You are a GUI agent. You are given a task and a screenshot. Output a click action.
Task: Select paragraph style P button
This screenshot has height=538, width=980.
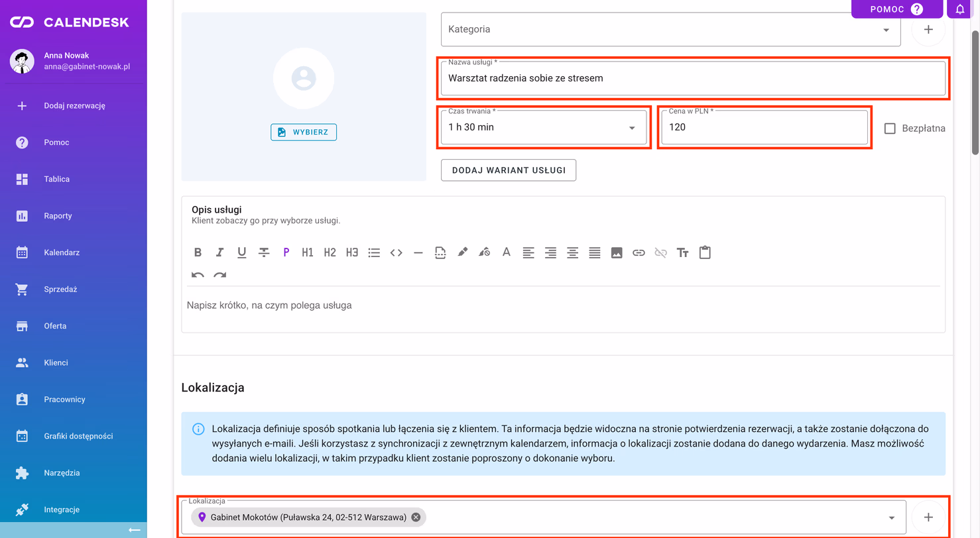286,252
